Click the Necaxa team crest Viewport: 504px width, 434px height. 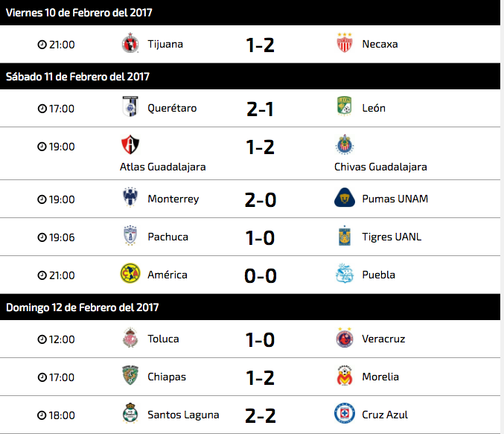344,42
